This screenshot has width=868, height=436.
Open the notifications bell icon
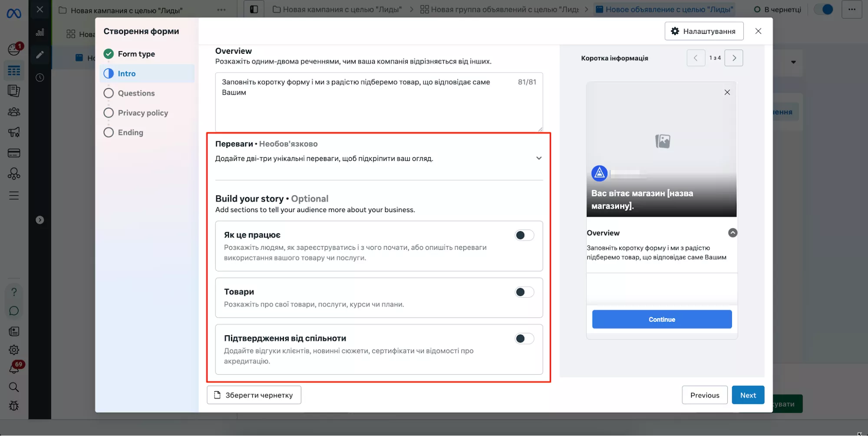[14, 369]
